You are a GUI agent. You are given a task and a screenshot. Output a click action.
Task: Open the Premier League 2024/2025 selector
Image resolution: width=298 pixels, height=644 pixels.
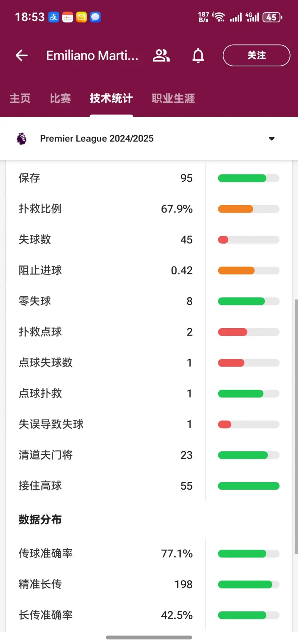click(x=149, y=139)
